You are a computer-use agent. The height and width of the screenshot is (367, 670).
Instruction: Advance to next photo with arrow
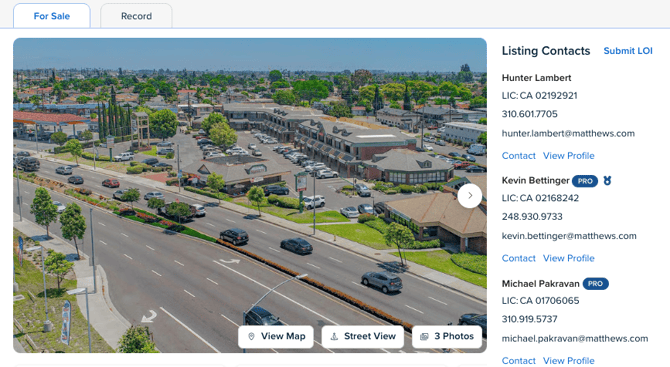[470, 196]
